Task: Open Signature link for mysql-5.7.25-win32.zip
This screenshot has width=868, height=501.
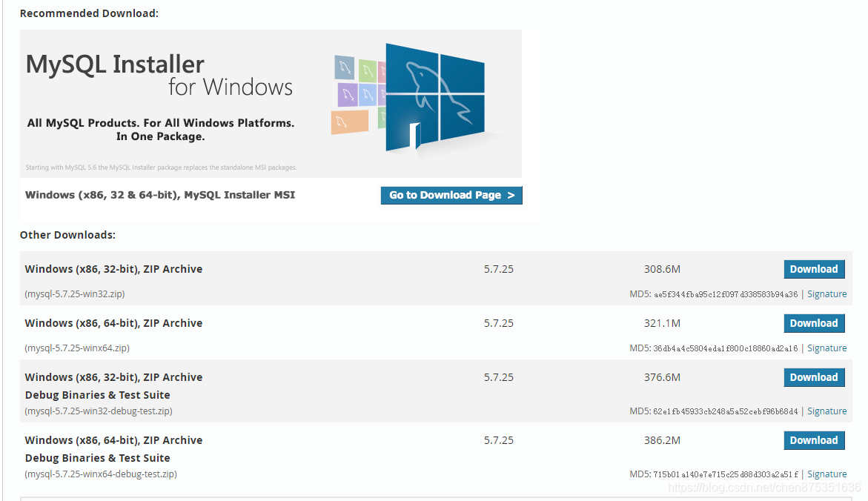Action: pos(827,294)
